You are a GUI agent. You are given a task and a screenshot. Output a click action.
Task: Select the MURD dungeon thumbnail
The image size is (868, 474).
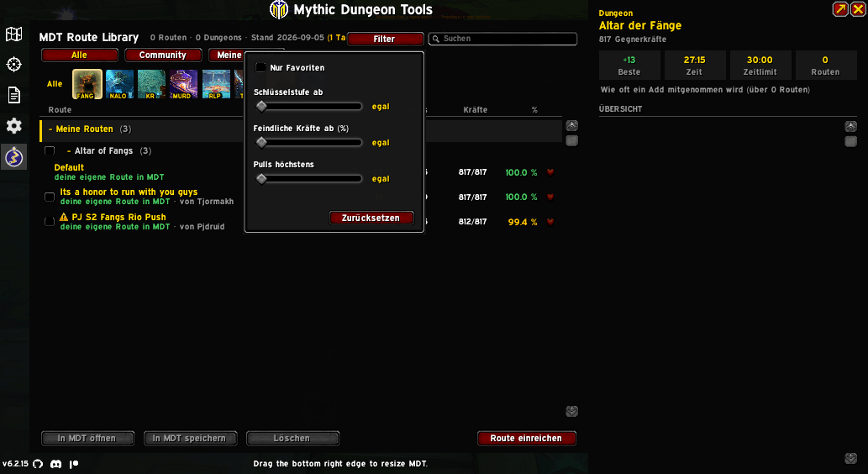(x=184, y=84)
